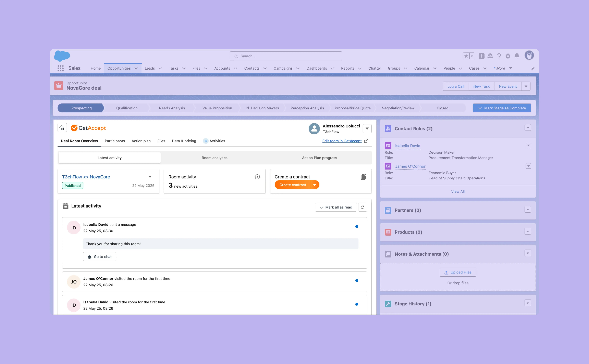Click the edit navigation pencil icon
This screenshot has width=589, height=364.
coord(533,69)
